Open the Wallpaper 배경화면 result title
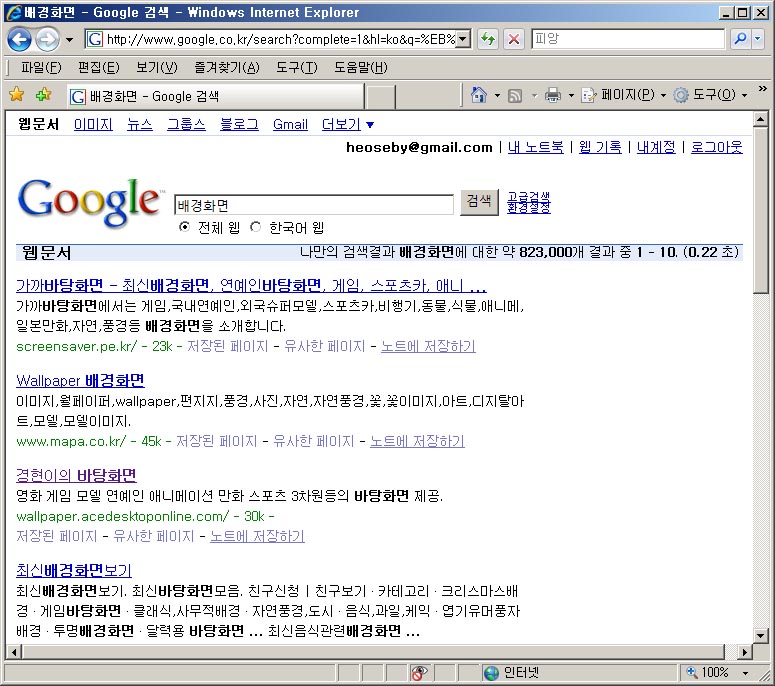 point(80,380)
